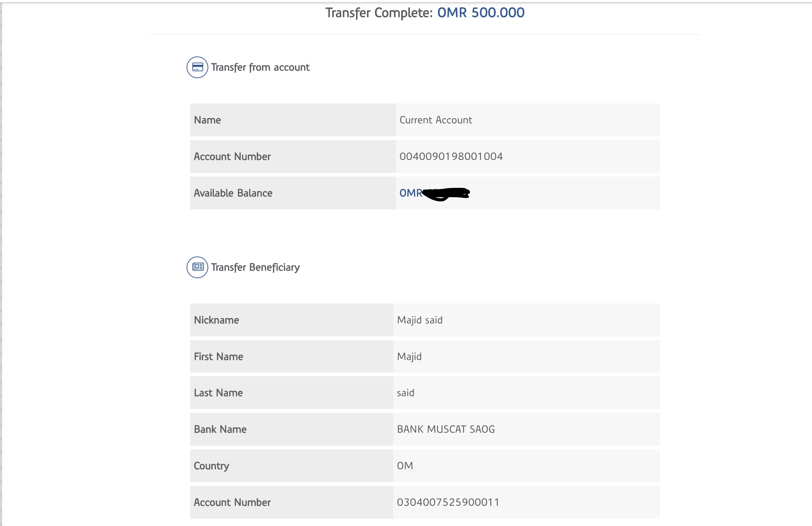Select source account number 0040090198001004
Image resolution: width=812 pixels, height=526 pixels.
tap(451, 156)
